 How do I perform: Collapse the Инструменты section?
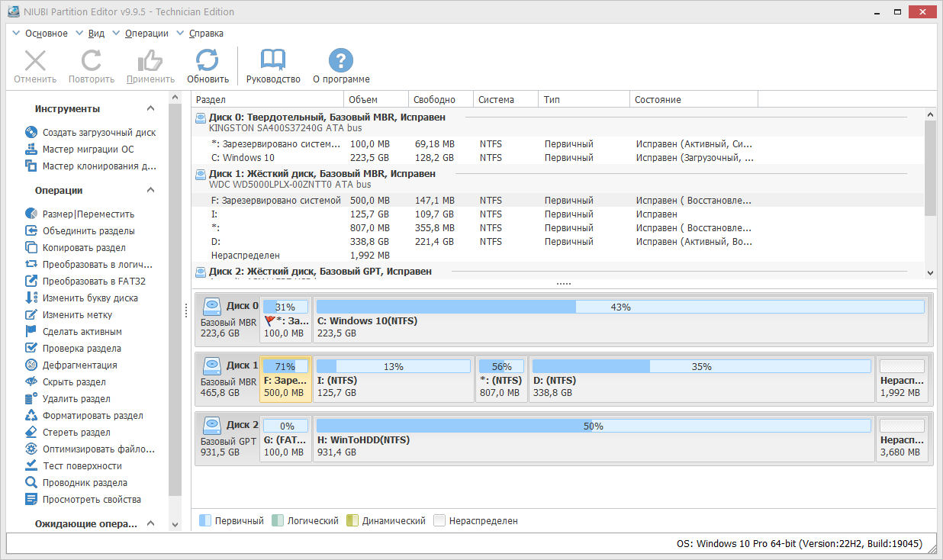[151, 109]
